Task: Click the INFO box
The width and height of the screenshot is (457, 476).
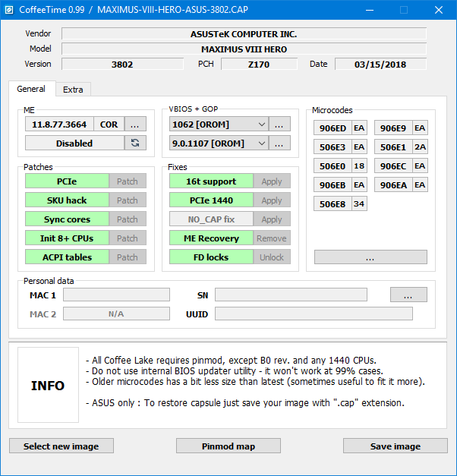Action: click(48, 385)
